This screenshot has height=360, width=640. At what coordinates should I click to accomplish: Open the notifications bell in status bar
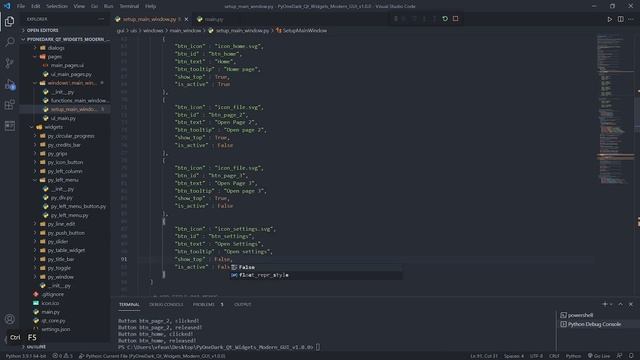coord(631,356)
